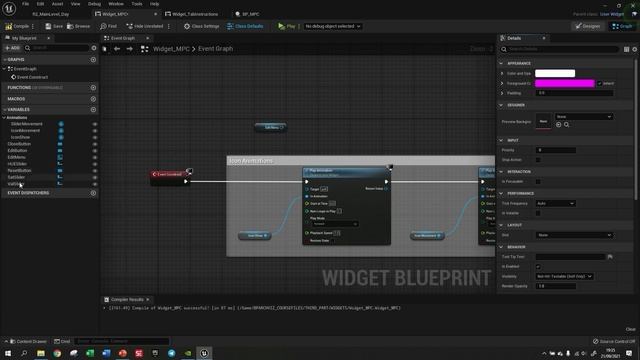Click the Add button in My Blueprint
Image resolution: width=640 pixels, height=360 pixels.
click(x=12, y=48)
